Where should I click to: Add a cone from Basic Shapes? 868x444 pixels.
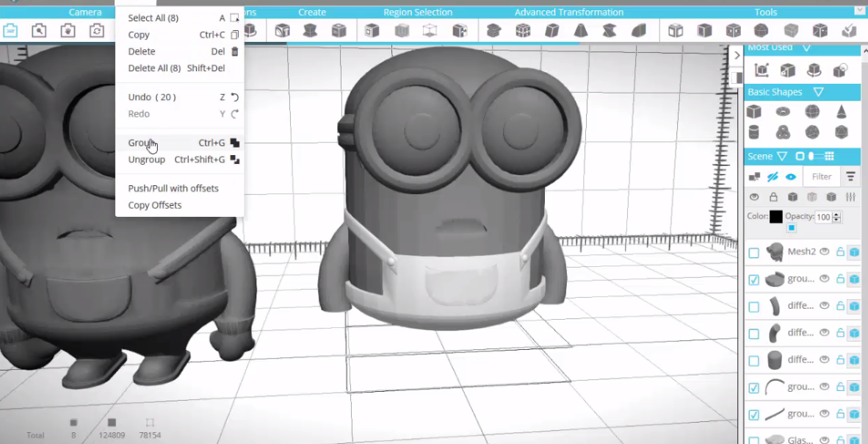tap(842, 112)
